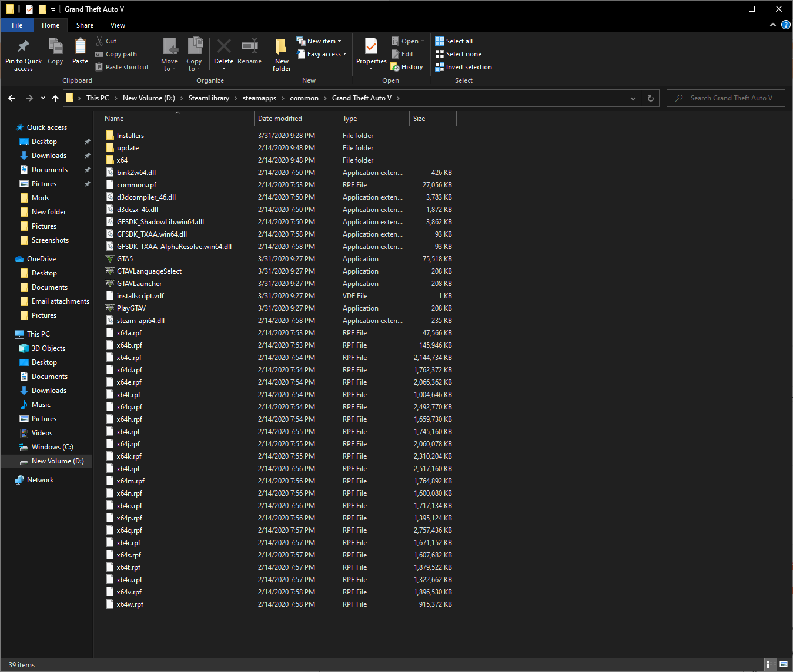Open address bar history dropdown
793x672 pixels.
[633, 98]
